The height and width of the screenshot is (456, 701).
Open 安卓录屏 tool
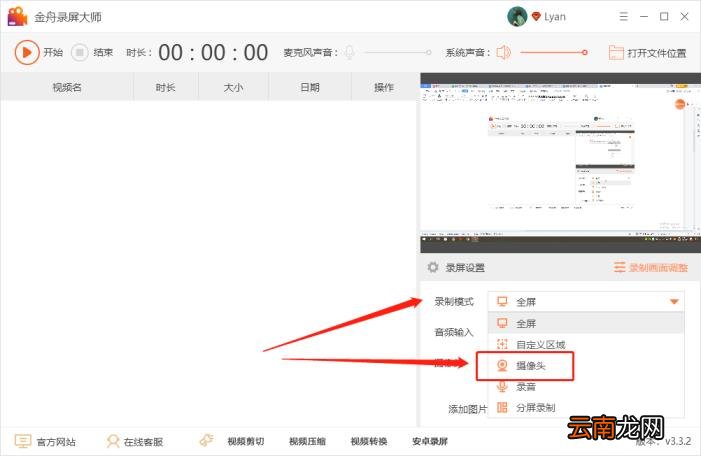click(x=430, y=441)
